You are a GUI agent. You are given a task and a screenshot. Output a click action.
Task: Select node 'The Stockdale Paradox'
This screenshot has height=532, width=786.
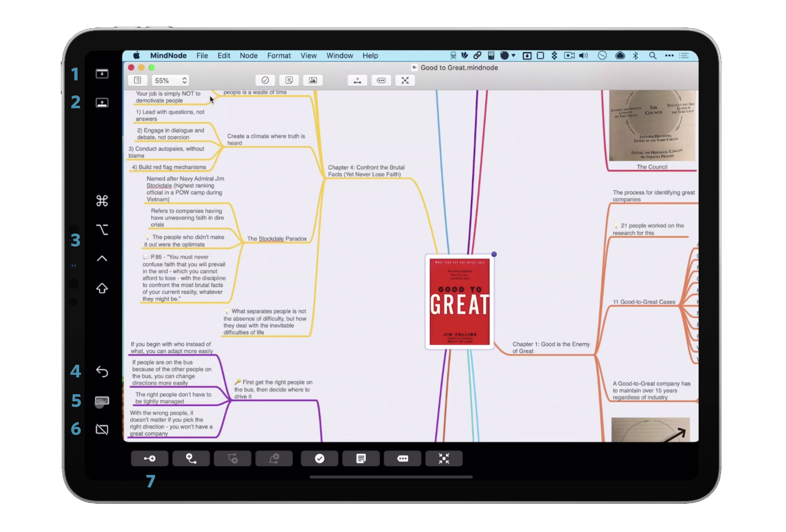277,239
